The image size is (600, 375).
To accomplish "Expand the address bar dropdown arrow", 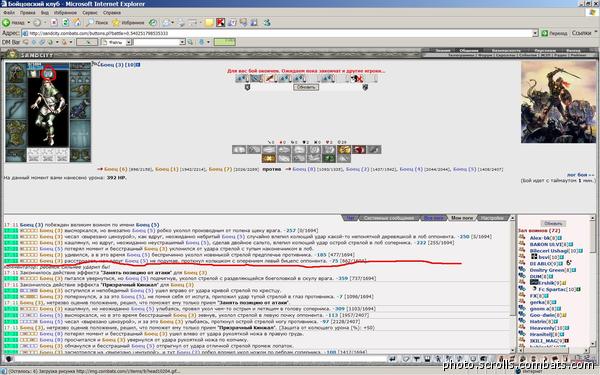I will tap(535, 33).
